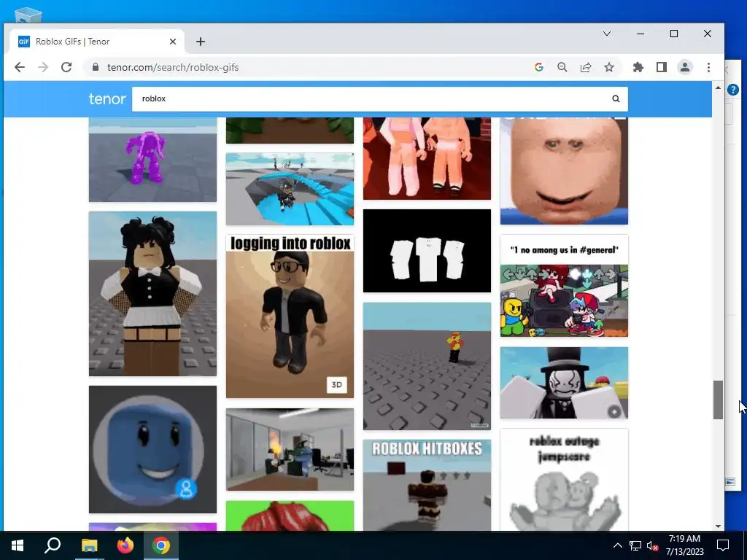Launch Firefox from taskbar

pyautogui.click(x=125, y=545)
